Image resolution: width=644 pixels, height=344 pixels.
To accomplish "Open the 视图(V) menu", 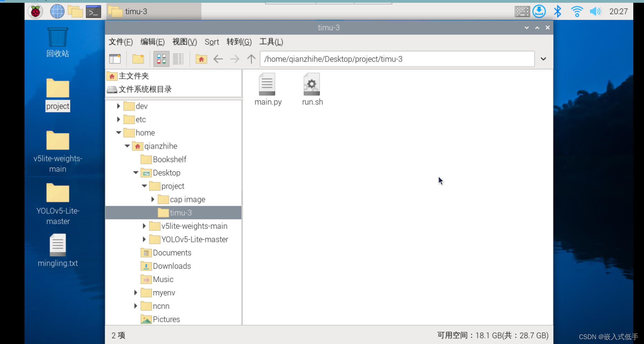I will (x=184, y=42).
